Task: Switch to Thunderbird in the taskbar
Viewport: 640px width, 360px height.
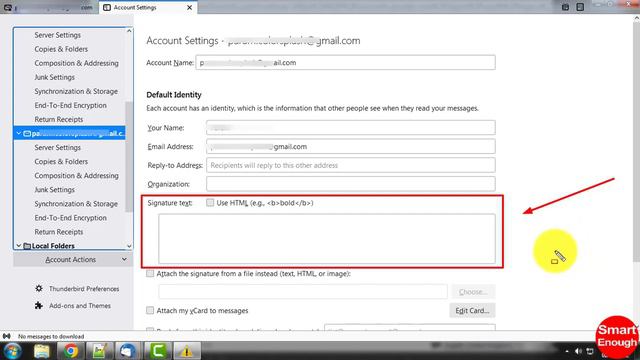Action: tap(128, 351)
